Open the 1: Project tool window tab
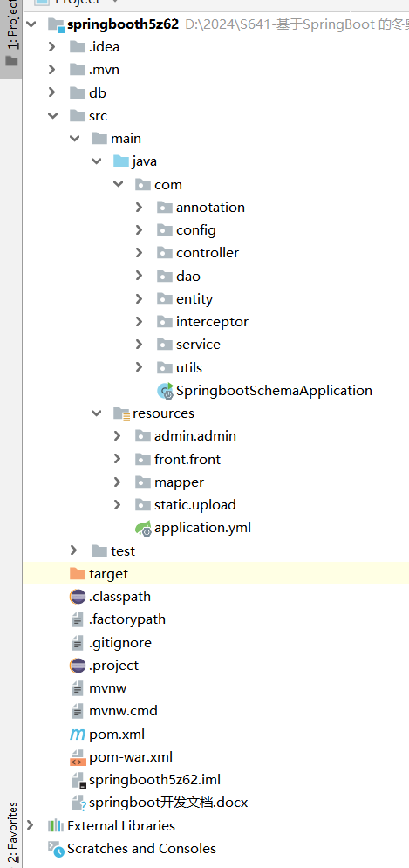 tap(11, 34)
